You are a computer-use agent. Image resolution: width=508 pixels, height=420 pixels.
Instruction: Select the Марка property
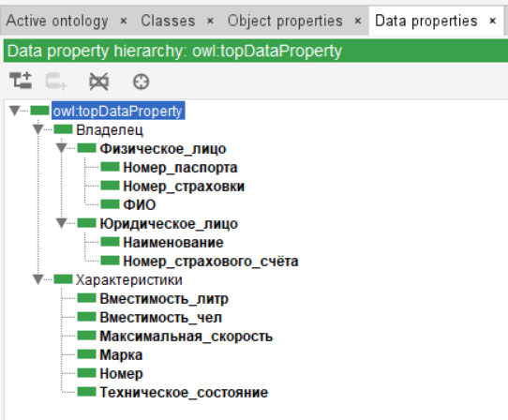[121, 355]
